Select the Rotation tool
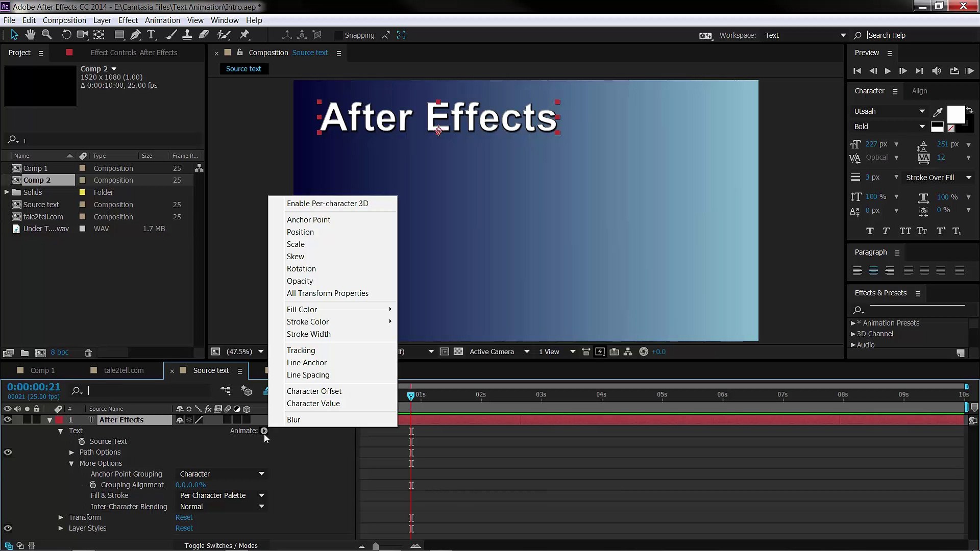This screenshot has width=980, height=551. coord(66,35)
